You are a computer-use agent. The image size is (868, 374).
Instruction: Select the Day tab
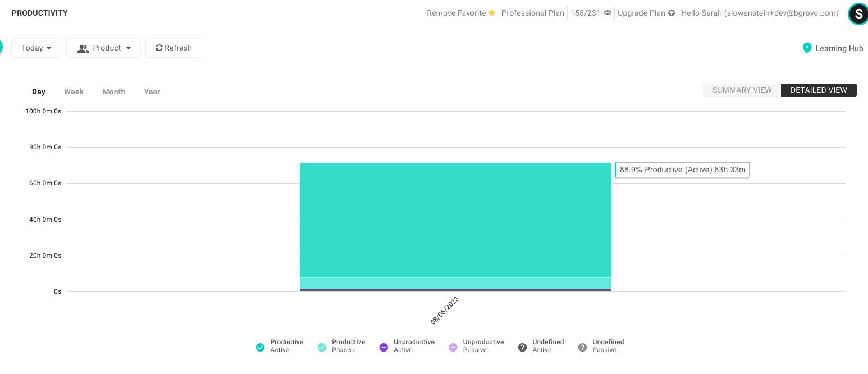click(x=39, y=92)
